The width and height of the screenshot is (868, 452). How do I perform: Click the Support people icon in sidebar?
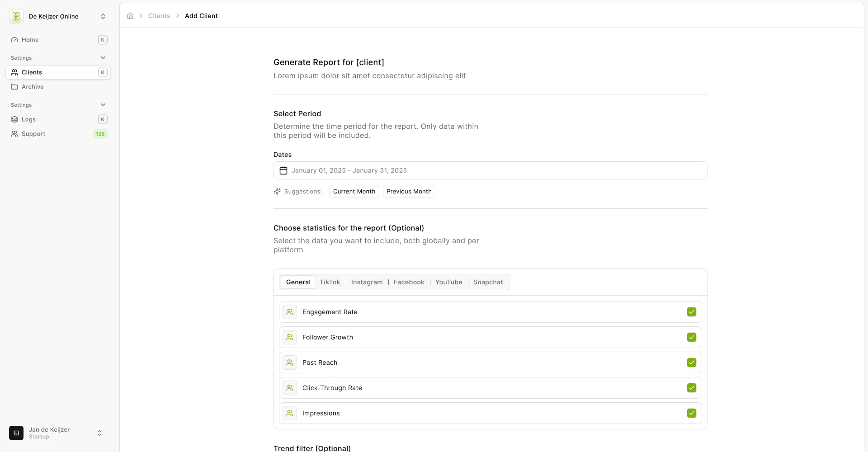14,134
